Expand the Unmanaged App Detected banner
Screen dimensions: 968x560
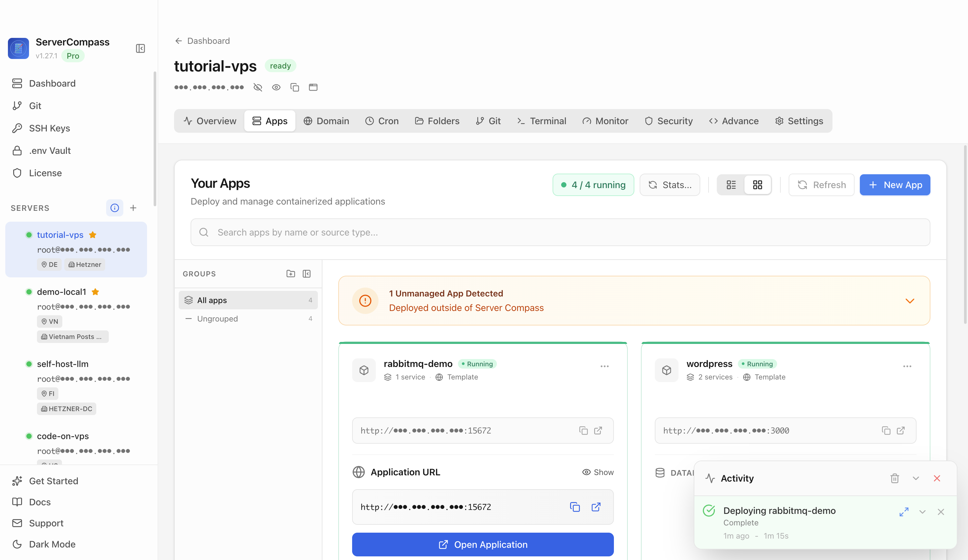click(x=910, y=300)
